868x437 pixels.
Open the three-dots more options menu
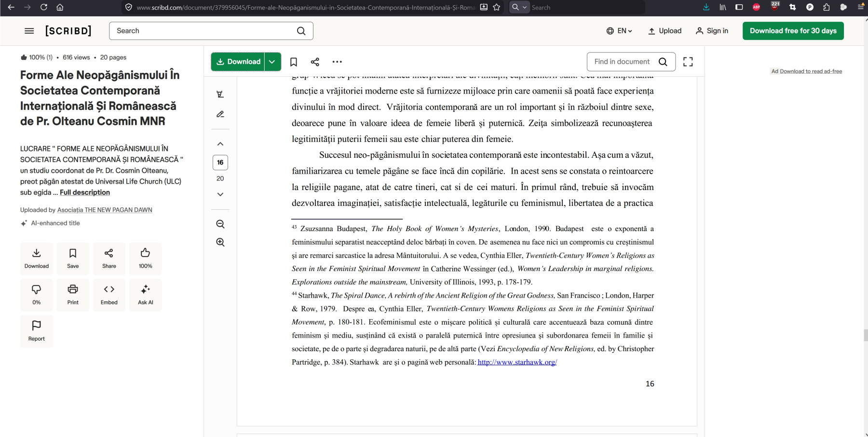tap(337, 62)
